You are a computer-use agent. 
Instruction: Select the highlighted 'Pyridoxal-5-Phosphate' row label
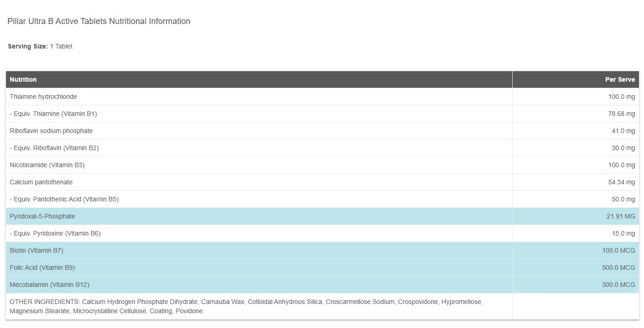click(43, 216)
